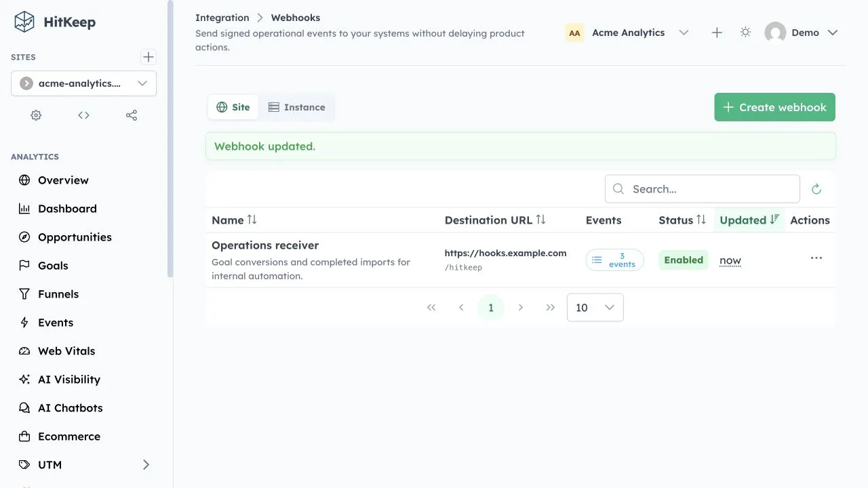Sort by Destination URL column
The image size is (868, 488).
pos(495,220)
